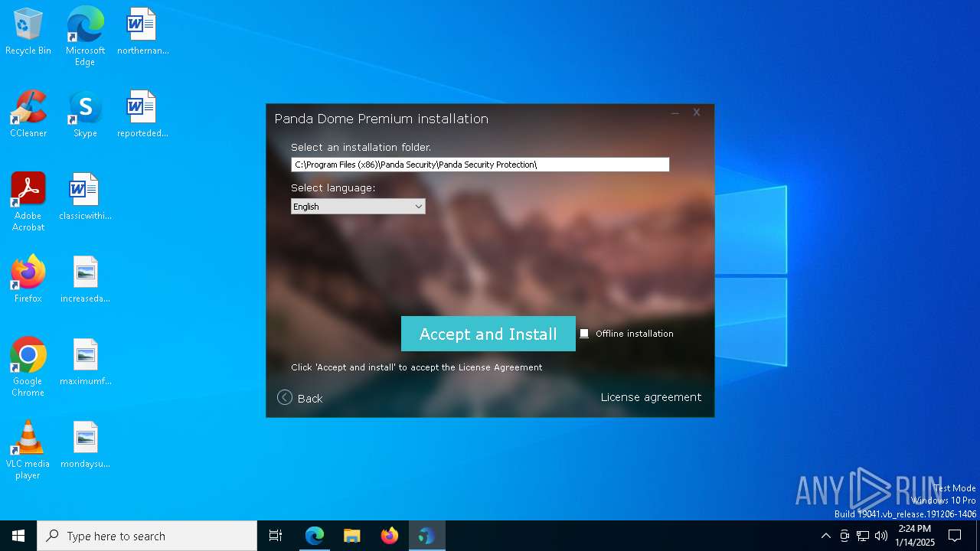Image resolution: width=980 pixels, height=551 pixels.
Task: Select the Skype desktop shortcut
Action: click(85, 115)
